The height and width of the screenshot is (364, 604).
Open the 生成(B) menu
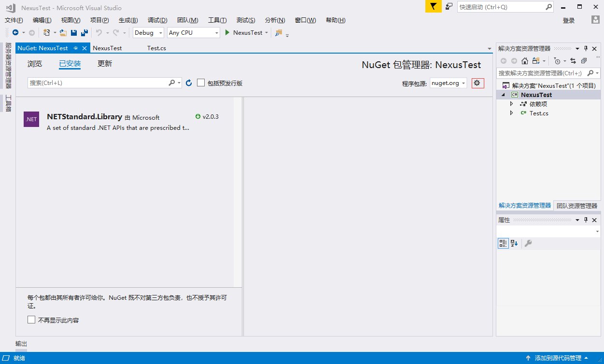pyautogui.click(x=128, y=20)
